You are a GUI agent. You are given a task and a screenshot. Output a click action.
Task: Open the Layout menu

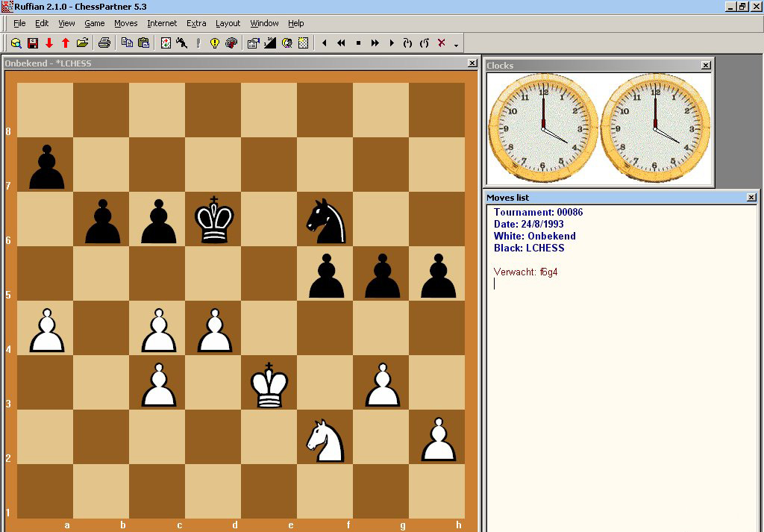coord(228,23)
